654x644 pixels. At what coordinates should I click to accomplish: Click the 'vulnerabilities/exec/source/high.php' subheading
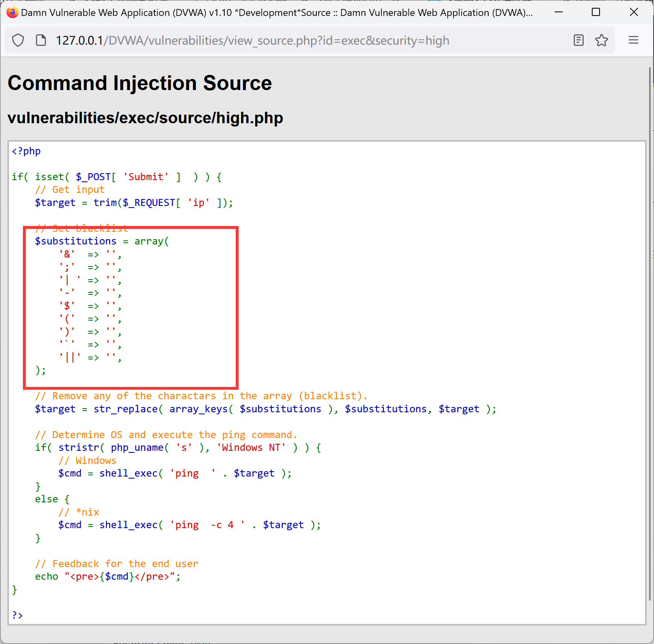coord(145,118)
